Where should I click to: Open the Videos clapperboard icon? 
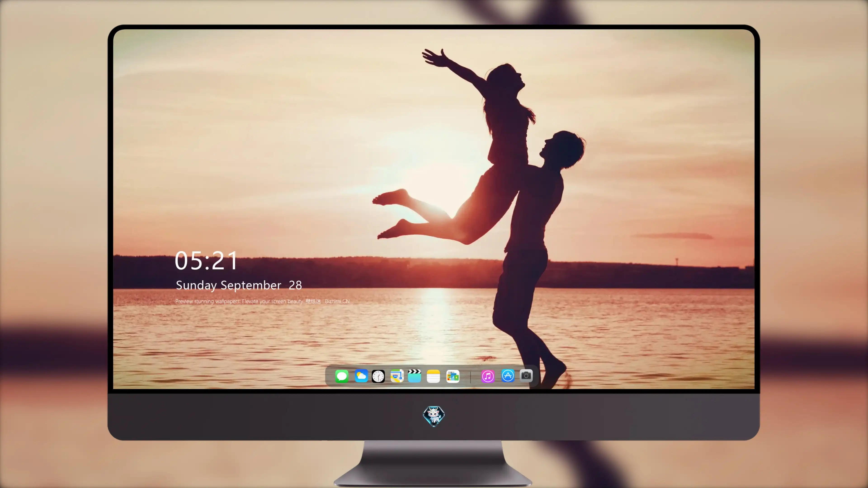[x=415, y=376]
